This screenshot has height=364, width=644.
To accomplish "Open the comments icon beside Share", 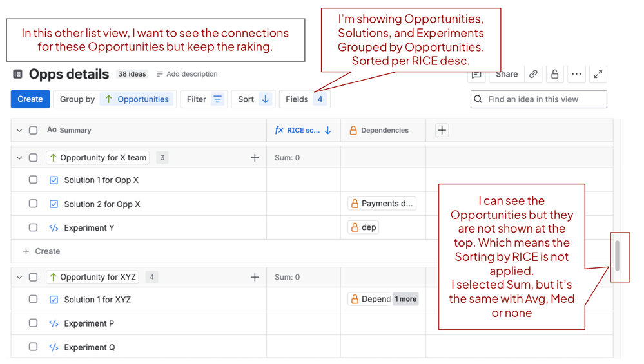I will coord(476,75).
